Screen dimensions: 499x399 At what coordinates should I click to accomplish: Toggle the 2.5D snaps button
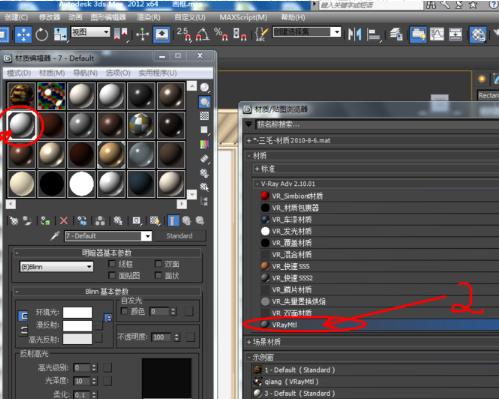pos(184,34)
